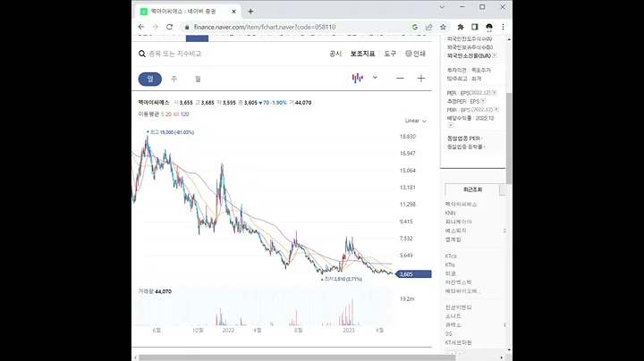Open the Linear scale dropdown

415,121
